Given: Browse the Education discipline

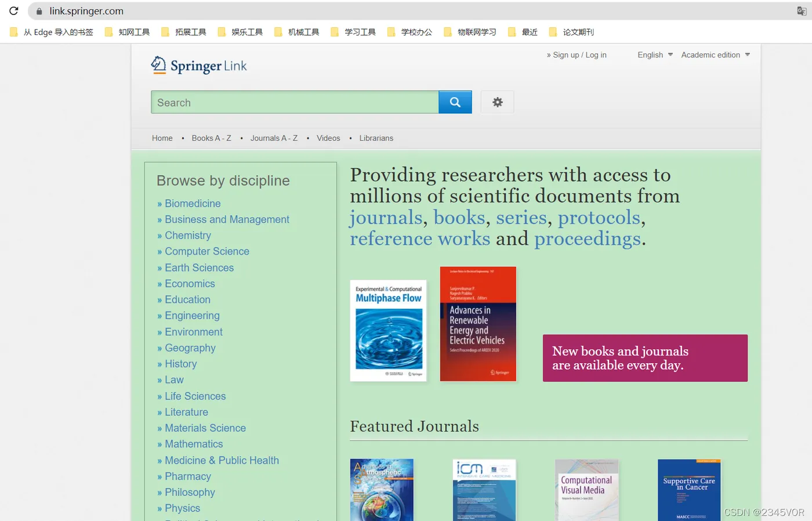Looking at the screenshot, I should pyautogui.click(x=187, y=299).
